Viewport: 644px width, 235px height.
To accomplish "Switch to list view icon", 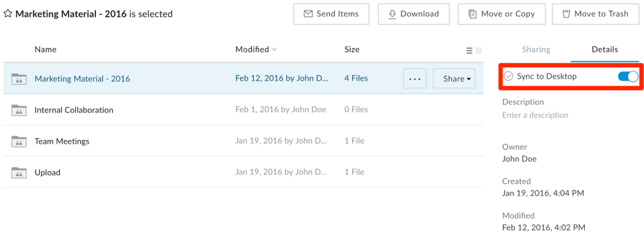I will coord(469,50).
